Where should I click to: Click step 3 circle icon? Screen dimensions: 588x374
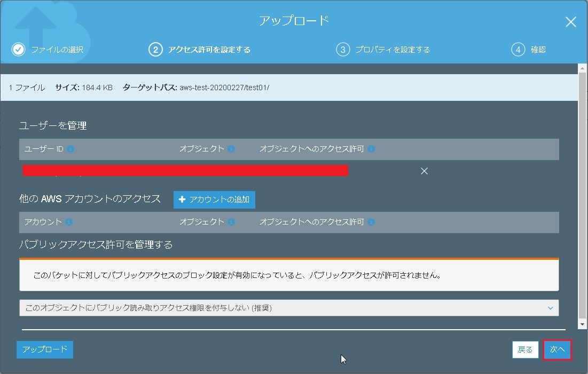tap(343, 50)
